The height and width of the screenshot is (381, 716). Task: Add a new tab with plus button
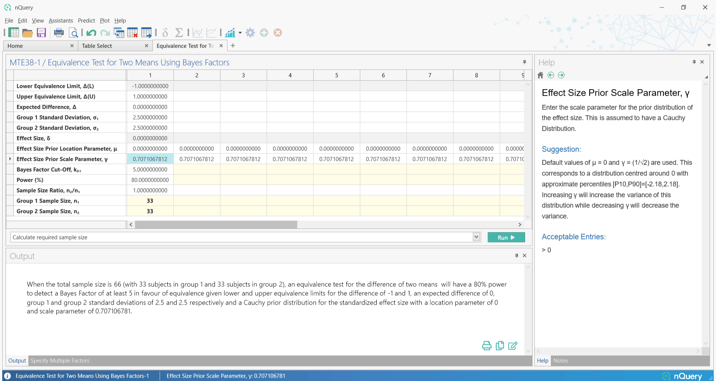(232, 46)
